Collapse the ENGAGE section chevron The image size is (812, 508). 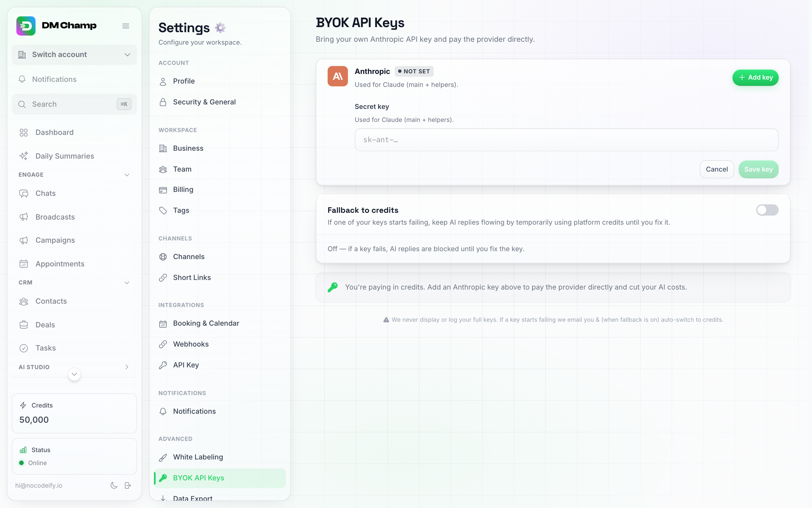[127, 175]
